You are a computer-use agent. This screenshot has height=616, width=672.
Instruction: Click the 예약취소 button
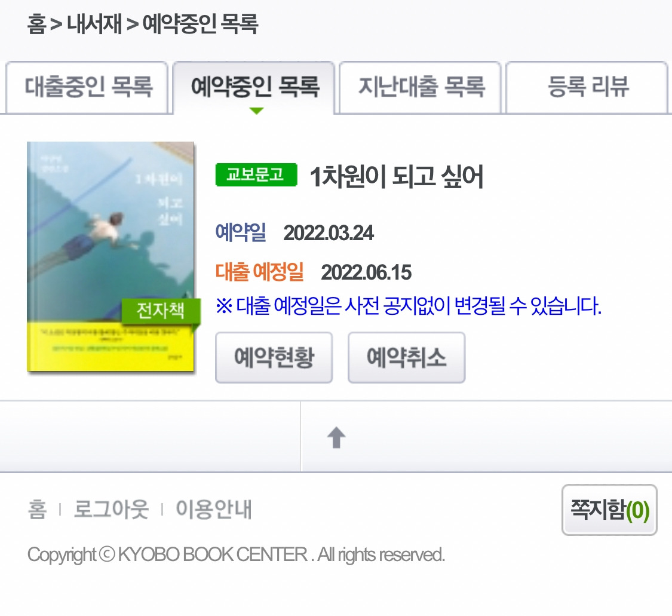(x=406, y=357)
